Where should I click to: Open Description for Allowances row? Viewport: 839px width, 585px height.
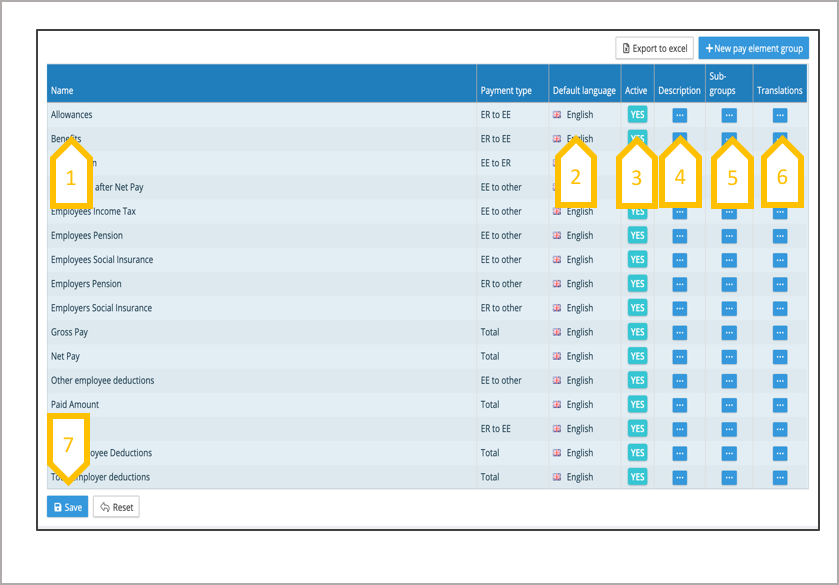click(x=679, y=115)
